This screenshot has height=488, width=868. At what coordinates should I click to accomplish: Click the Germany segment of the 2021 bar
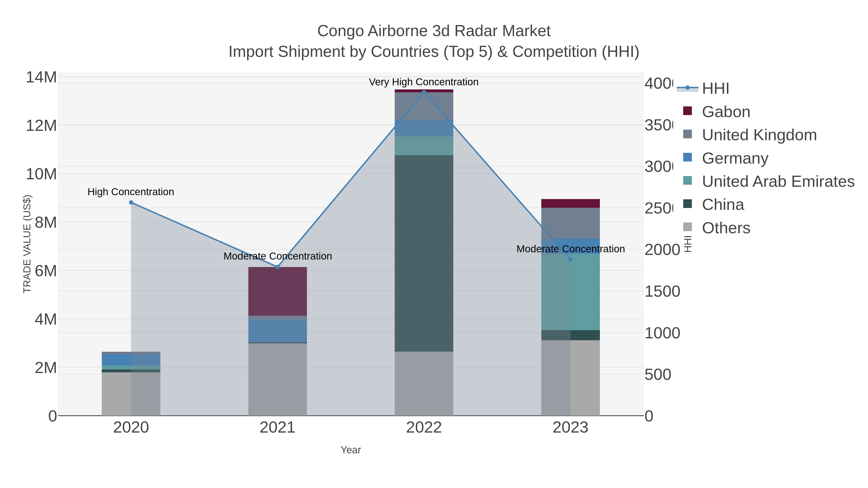click(x=278, y=331)
